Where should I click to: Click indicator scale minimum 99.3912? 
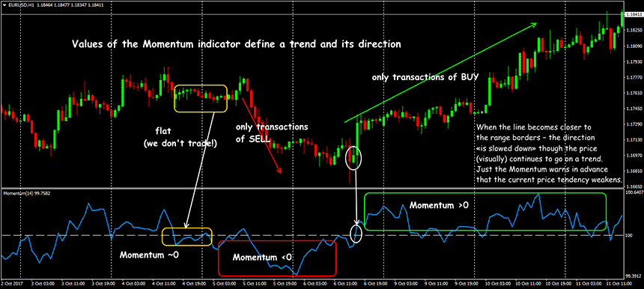(634, 276)
